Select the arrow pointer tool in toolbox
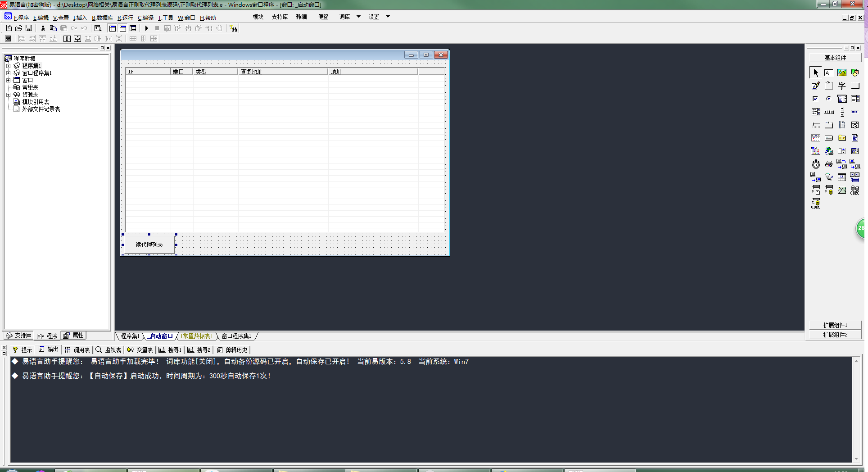868x472 pixels. pyautogui.click(x=815, y=73)
